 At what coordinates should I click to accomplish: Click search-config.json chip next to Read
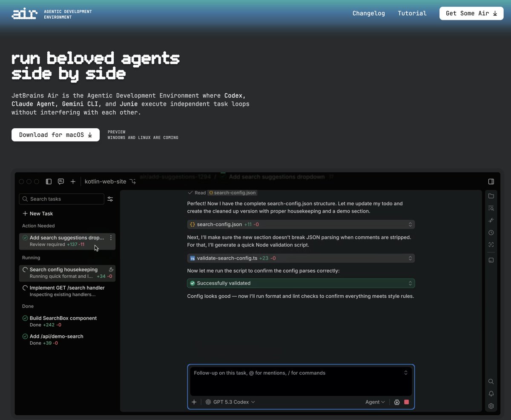click(x=232, y=193)
